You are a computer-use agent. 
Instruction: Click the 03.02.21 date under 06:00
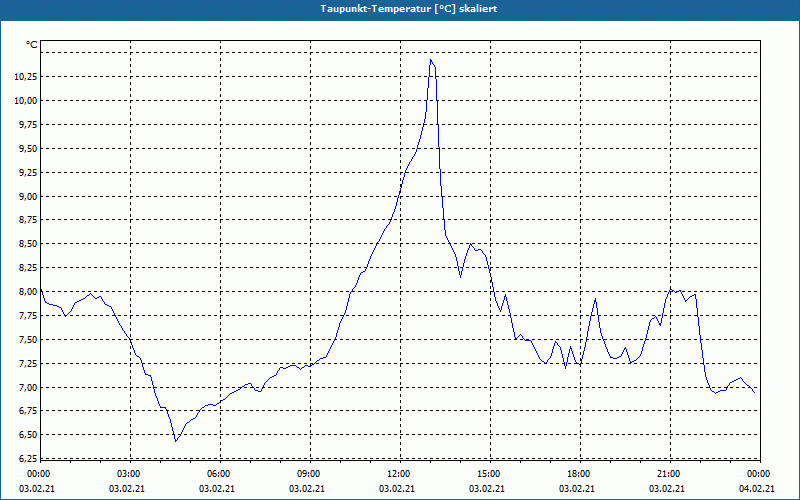pos(217,489)
